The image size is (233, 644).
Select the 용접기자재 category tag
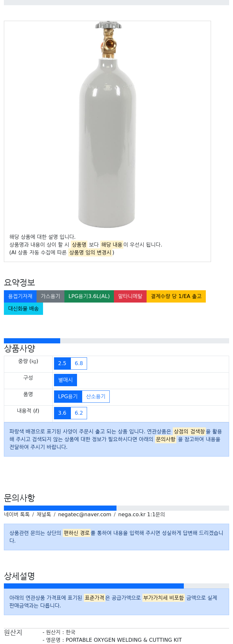click(x=20, y=296)
